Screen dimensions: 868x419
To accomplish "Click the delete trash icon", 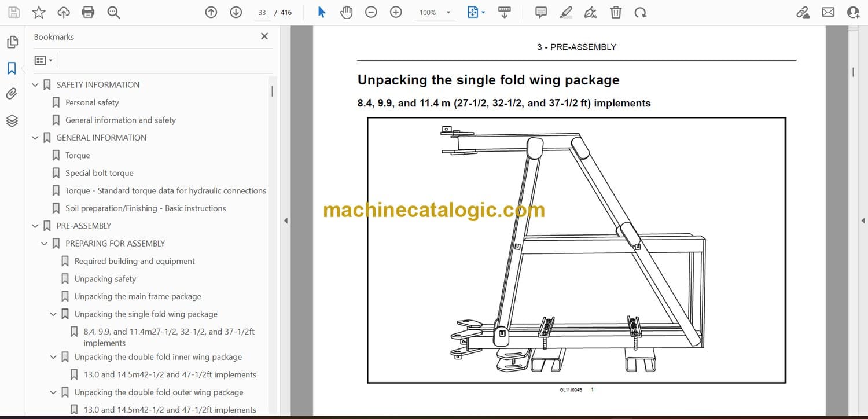I will (x=616, y=12).
